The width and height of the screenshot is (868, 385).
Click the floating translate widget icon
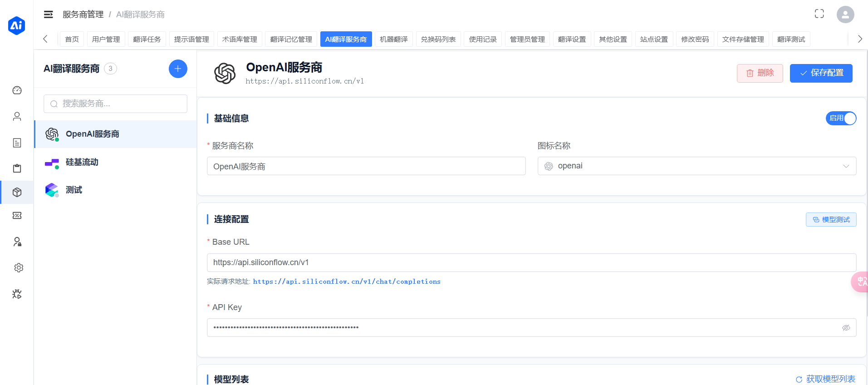click(860, 282)
